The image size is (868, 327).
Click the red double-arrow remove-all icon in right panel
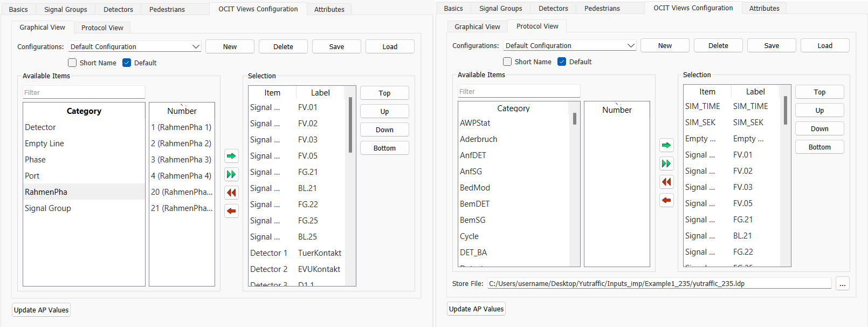tap(666, 182)
